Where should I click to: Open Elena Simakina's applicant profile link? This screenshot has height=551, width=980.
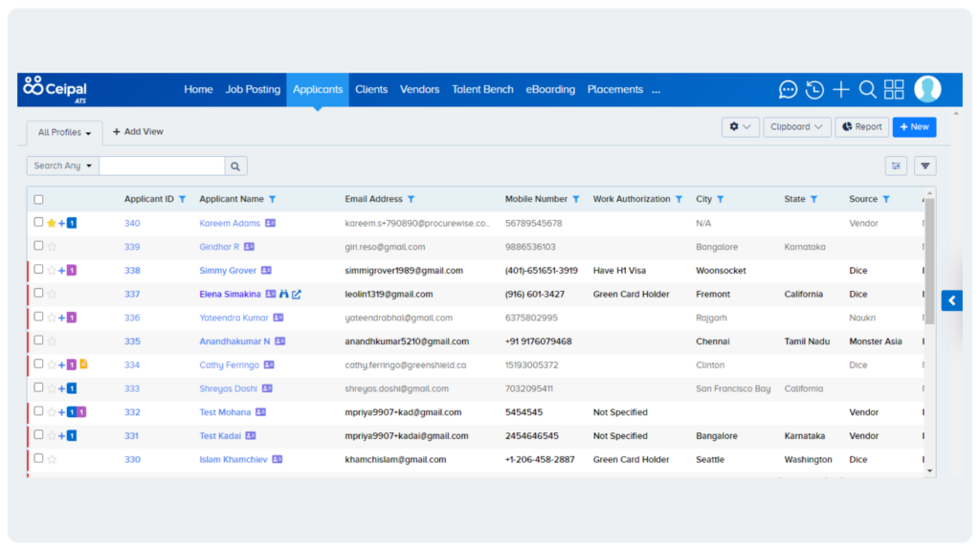pyautogui.click(x=231, y=295)
